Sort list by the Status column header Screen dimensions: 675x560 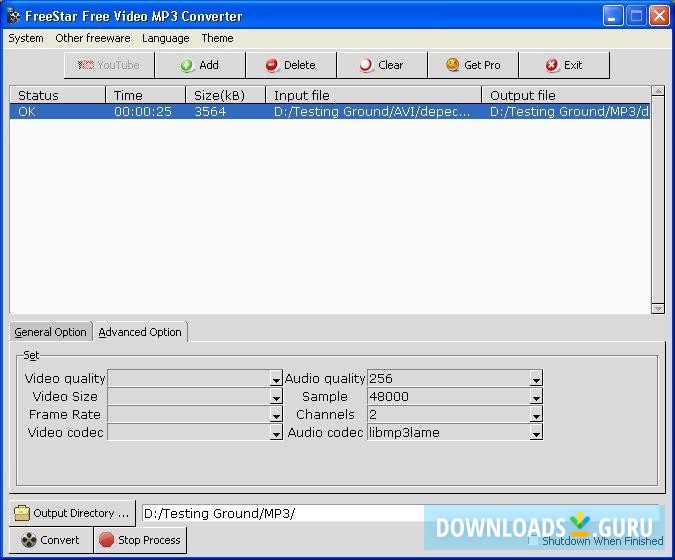coord(57,95)
